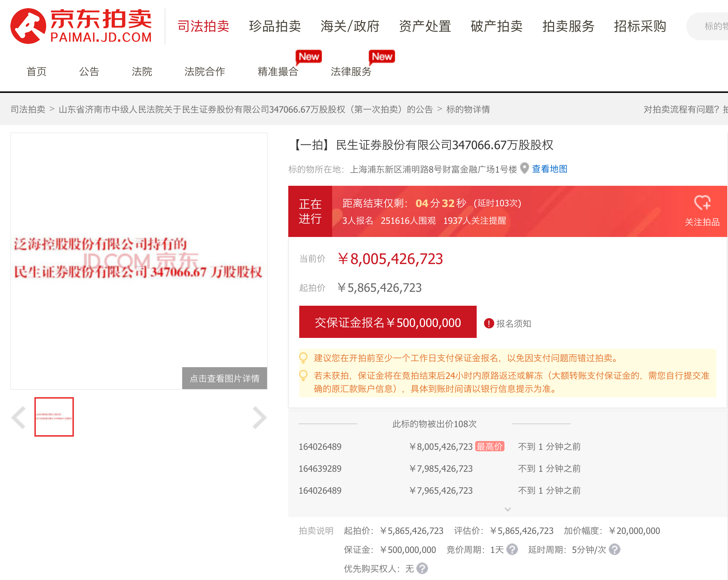The height and width of the screenshot is (580, 728).
Task: Click help icon next to 竞价周期
Action: click(x=512, y=549)
